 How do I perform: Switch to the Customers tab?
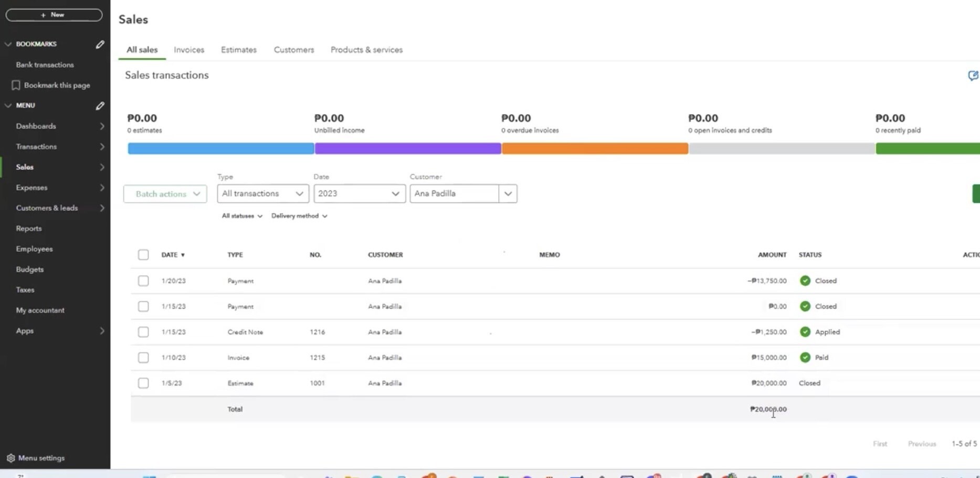pyautogui.click(x=294, y=50)
